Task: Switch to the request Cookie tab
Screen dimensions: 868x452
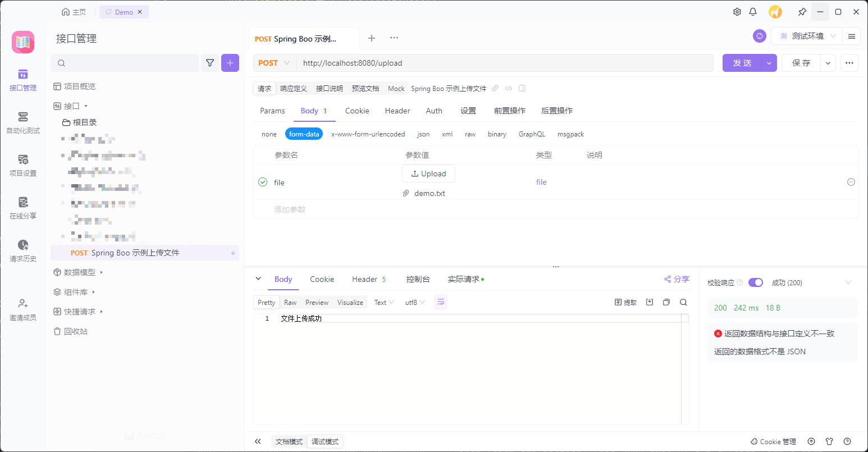Action: point(357,111)
